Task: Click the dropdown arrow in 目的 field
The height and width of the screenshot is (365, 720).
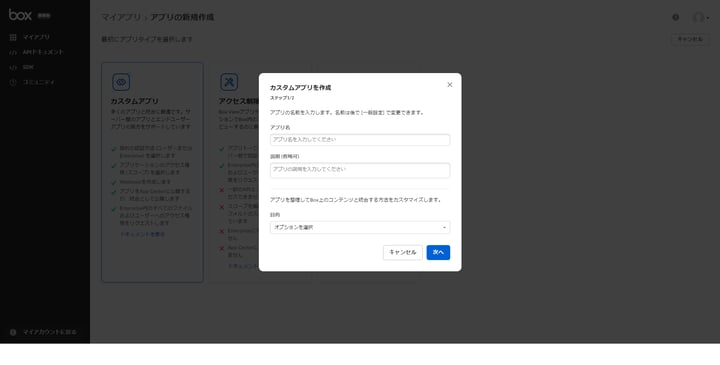Action: (444, 228)
